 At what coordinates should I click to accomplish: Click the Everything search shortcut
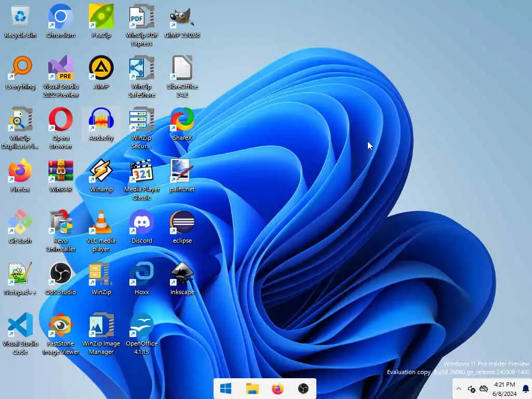tap(20, 73)
